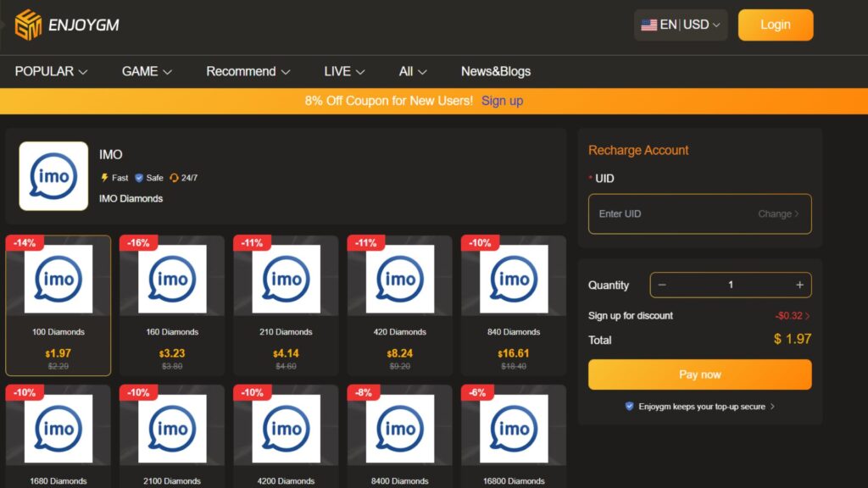
Task: Click the US flag icon in the header
Action: click(648, 25)
